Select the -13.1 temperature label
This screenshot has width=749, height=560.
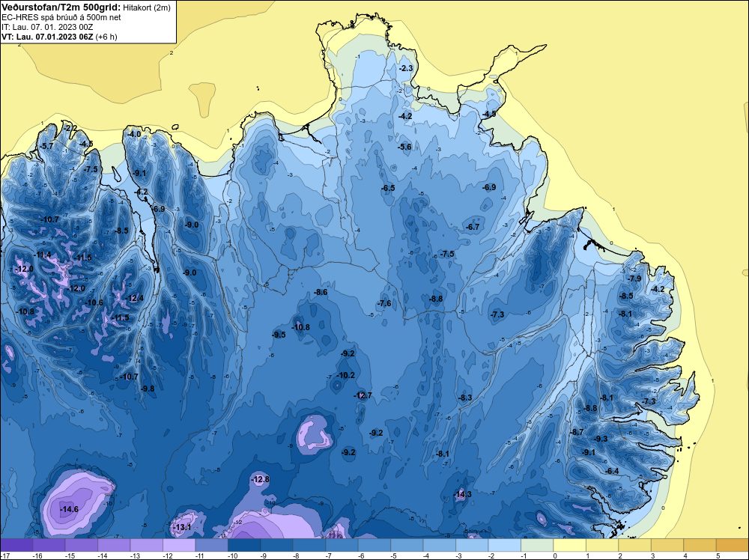[x=181, y=528]
